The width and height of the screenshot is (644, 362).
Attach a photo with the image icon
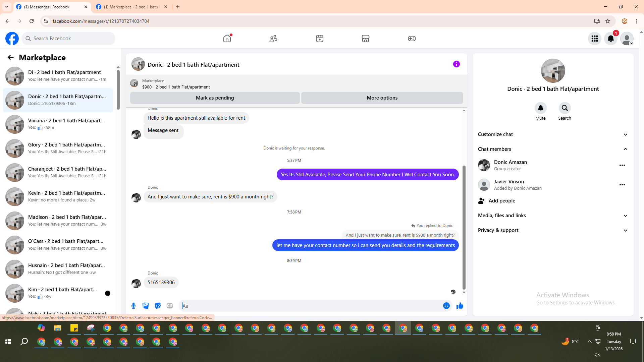point(146,306)
